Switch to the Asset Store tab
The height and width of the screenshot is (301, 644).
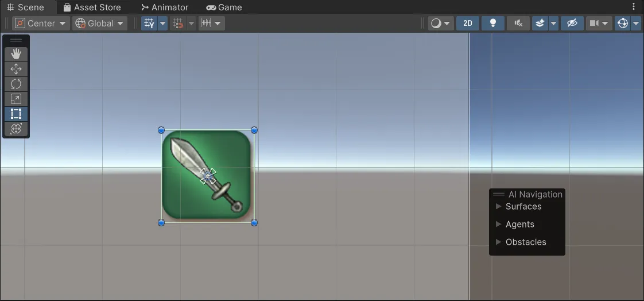(x=92, y=7)
